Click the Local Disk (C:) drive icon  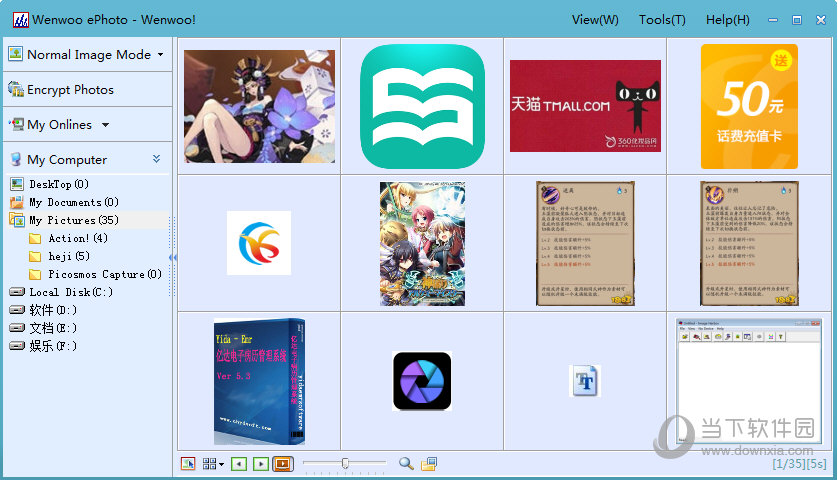tap(17, 292)
